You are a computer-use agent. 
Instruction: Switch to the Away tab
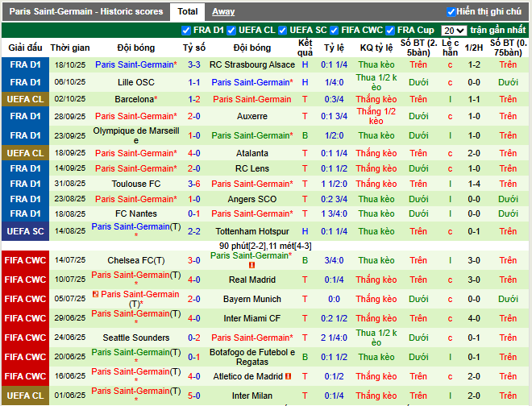[223, 12]
